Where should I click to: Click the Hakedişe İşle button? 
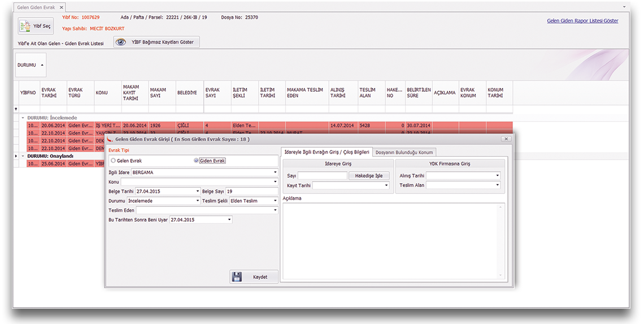click(369, 176)
